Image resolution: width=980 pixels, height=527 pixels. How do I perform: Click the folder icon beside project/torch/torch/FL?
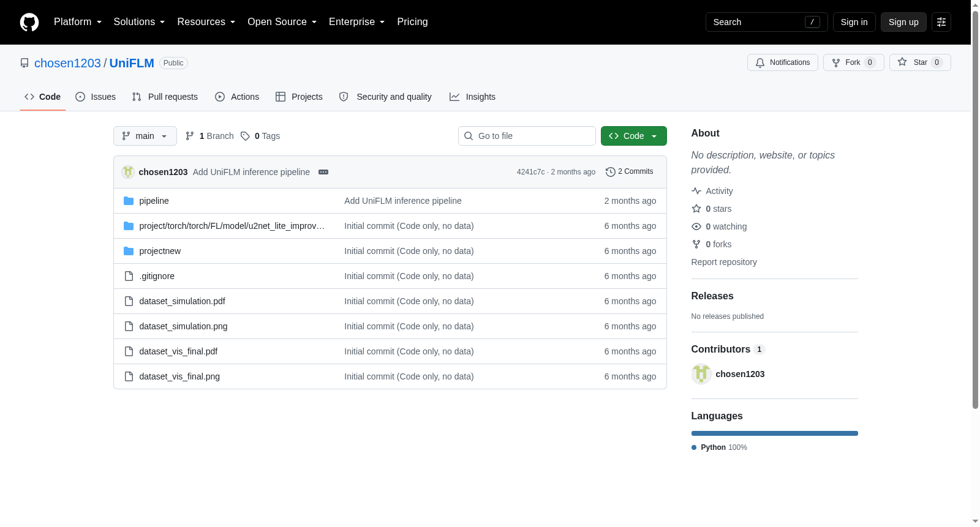click(x=129, y=226)
